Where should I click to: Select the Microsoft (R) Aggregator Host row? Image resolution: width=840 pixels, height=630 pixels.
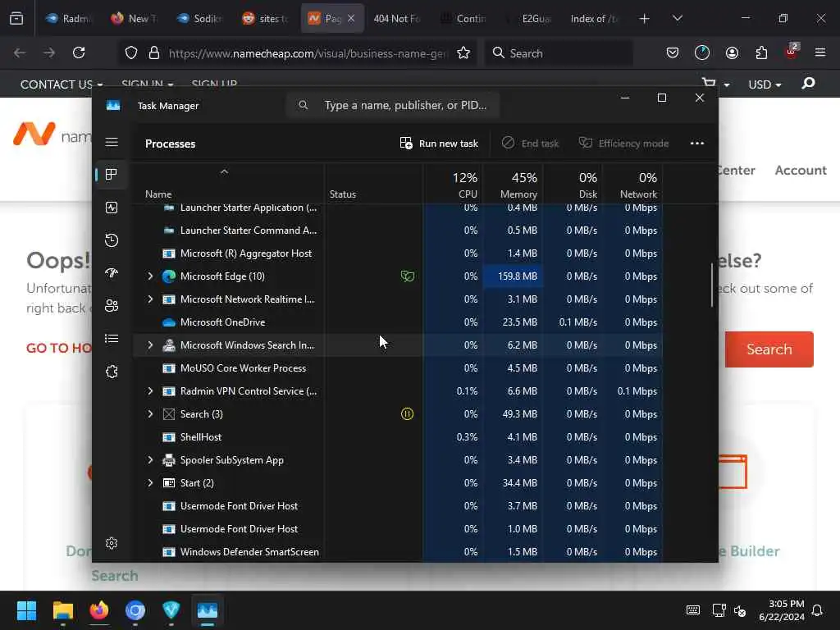coord(398,253)
